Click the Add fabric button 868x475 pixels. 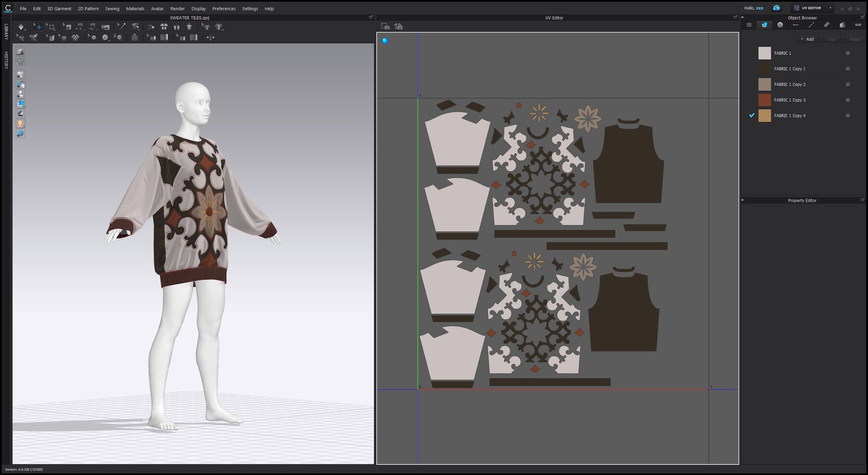(x=807, y=39)
